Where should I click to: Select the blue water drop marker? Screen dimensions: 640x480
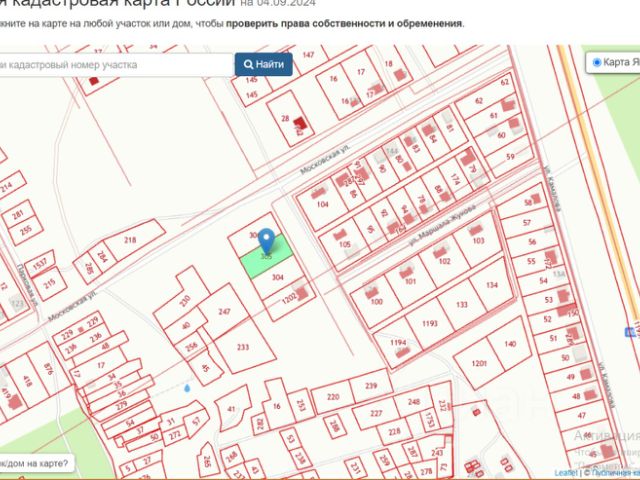(187, 388)
